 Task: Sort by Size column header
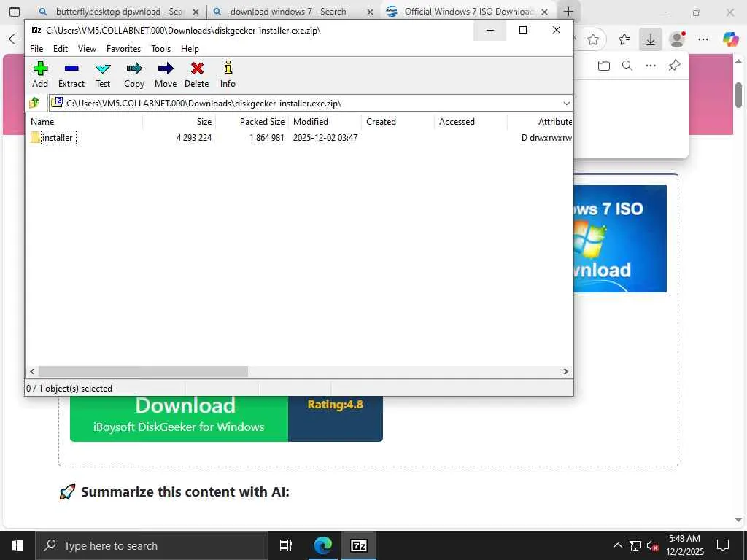179,122
